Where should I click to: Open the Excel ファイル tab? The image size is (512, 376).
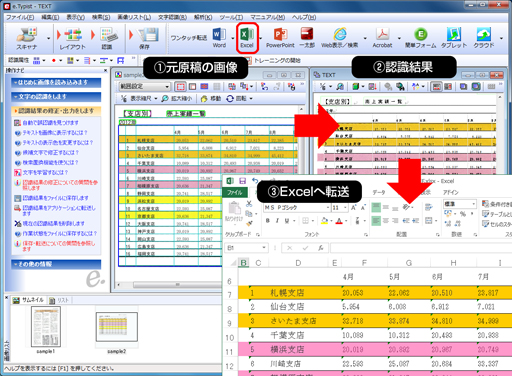coord(235,192)
